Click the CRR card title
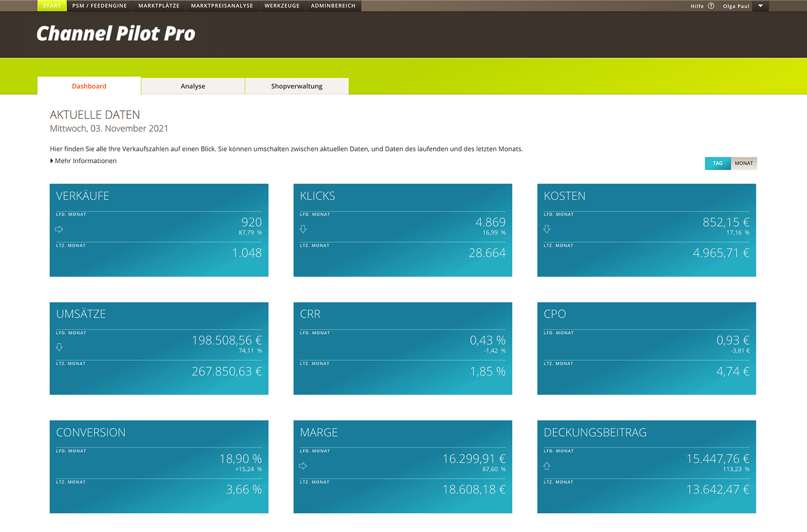This screenshot has height=532, width=807. 310,314
